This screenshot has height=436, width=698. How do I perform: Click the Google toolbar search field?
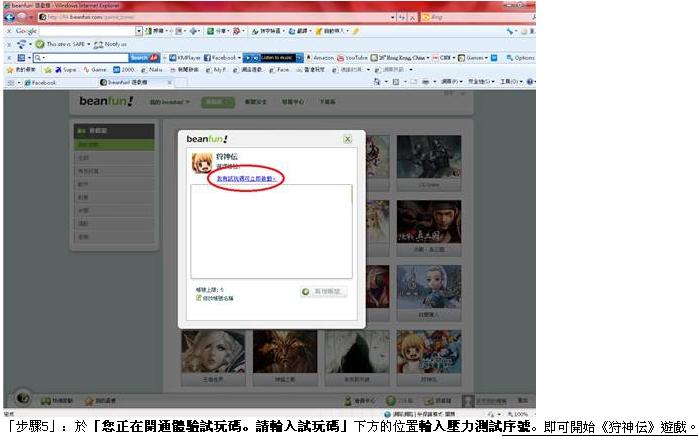pos(87,31)
